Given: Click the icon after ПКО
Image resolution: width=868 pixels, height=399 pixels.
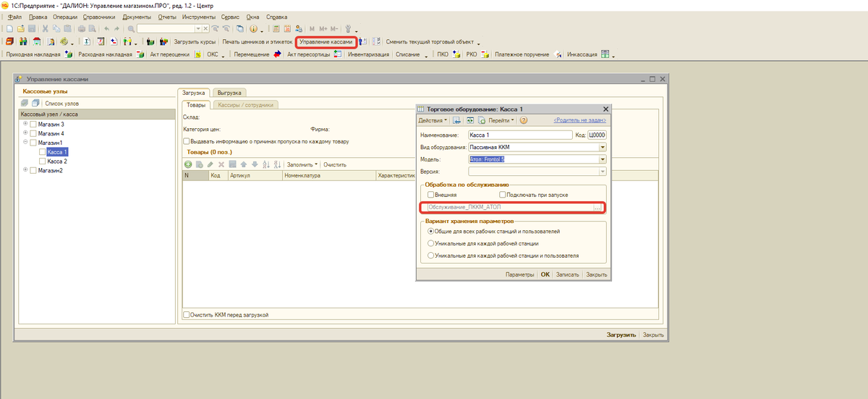Looking at the screenshot, I should 456,54.
